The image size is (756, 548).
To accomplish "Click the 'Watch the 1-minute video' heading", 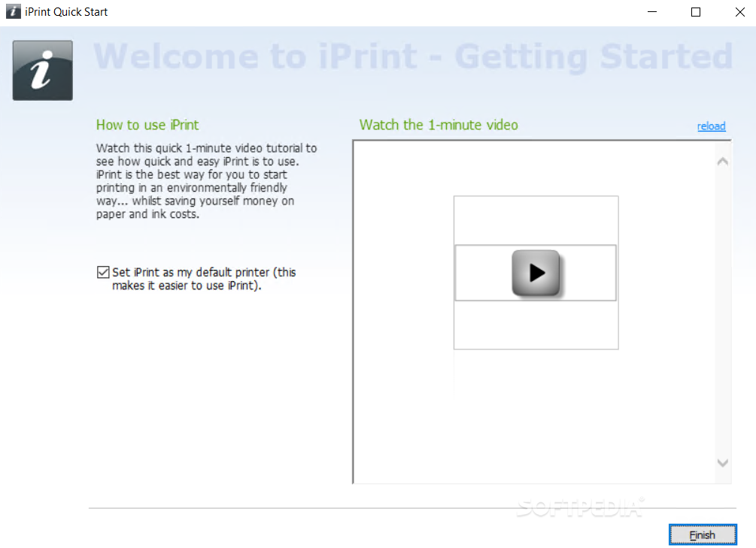I will [x=439, y=125].
